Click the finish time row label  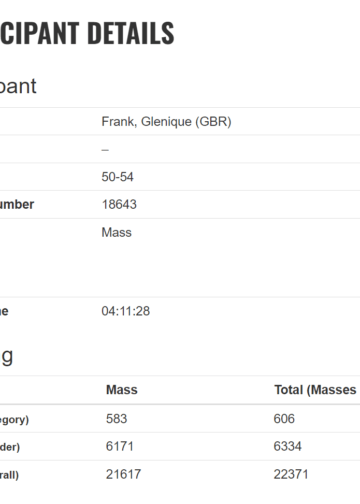click(4, 311)
